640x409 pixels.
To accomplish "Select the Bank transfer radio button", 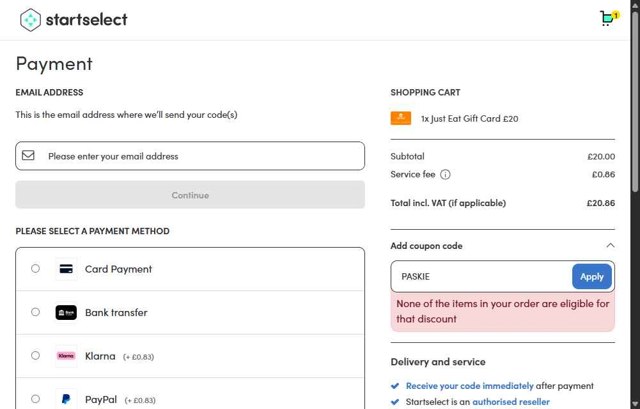I will point(36,312).
